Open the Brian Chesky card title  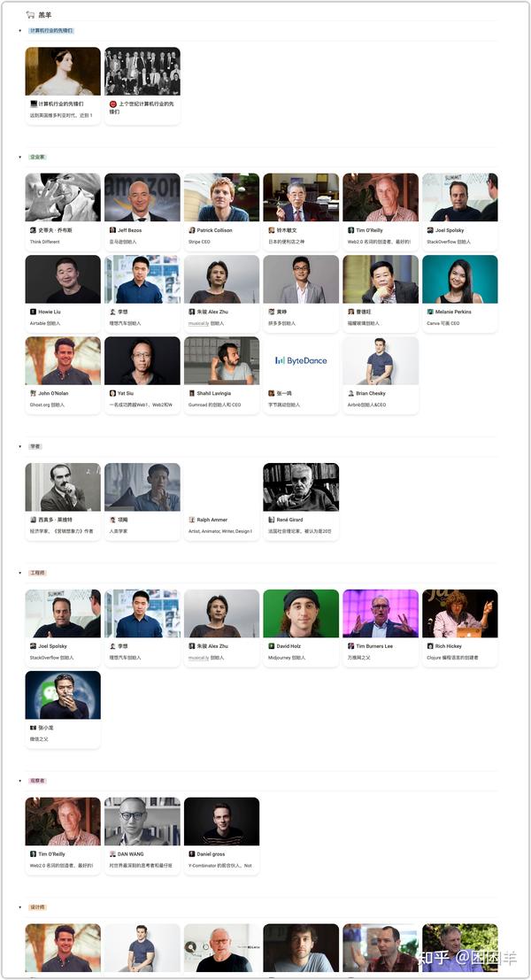click(x=371, y=394)
